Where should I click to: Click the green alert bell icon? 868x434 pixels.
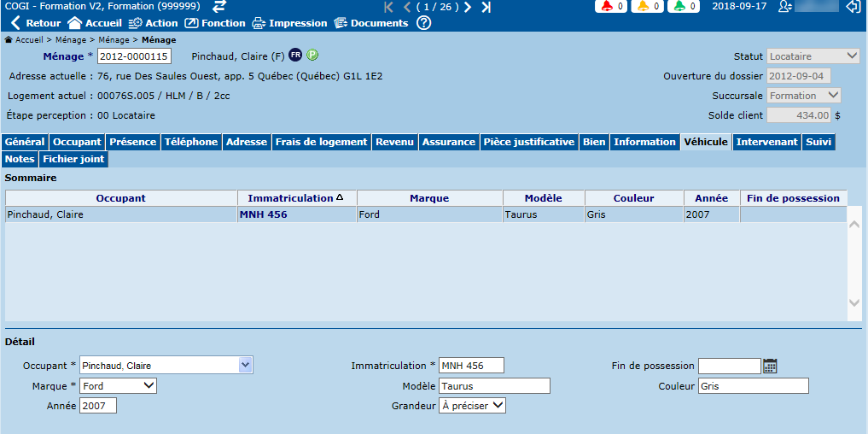tap(679, 7)
